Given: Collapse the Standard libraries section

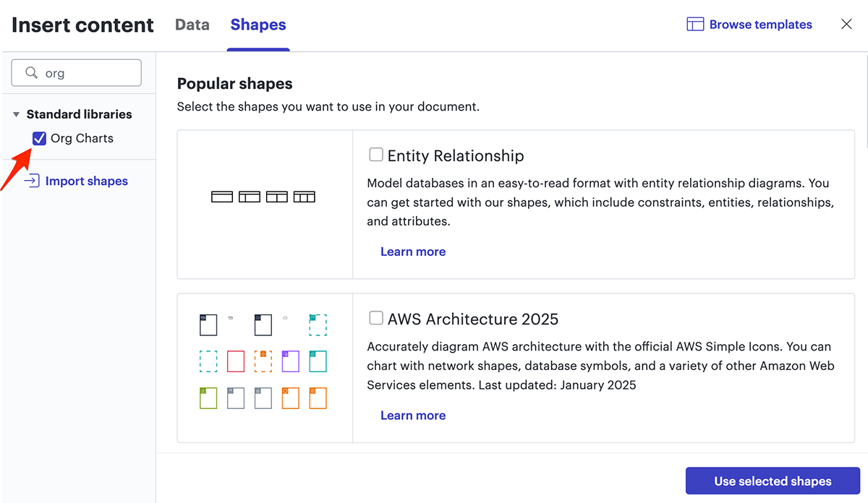Looking at the screenshot, I should coord(17,115).
